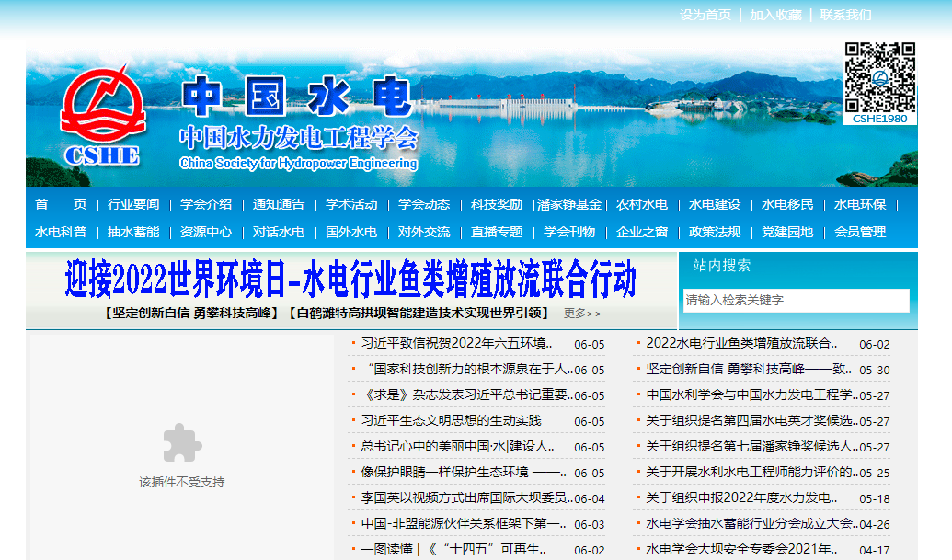Open 会员管理 navigation item
Screen dimensions: 952x560
pyautogui.click(x=860, y=232)
